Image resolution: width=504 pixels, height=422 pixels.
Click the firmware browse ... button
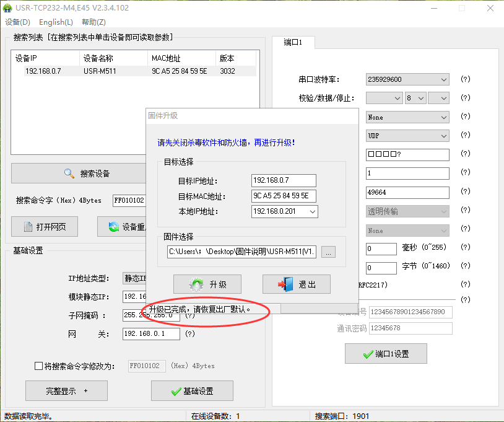tap(329, 252)
